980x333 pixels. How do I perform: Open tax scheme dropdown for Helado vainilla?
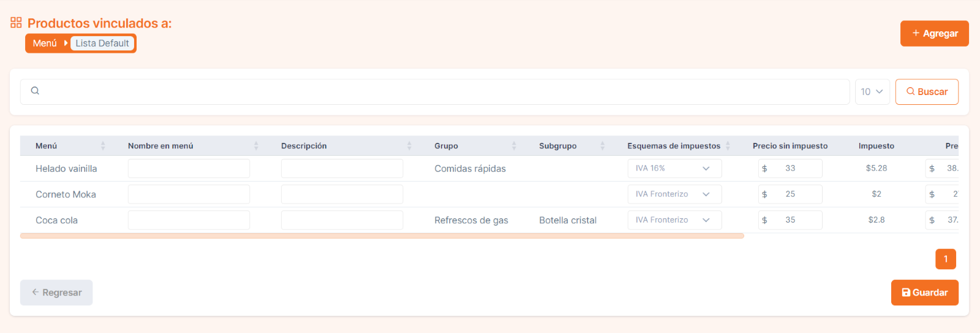pyautogui.click(x=674, y=168)
